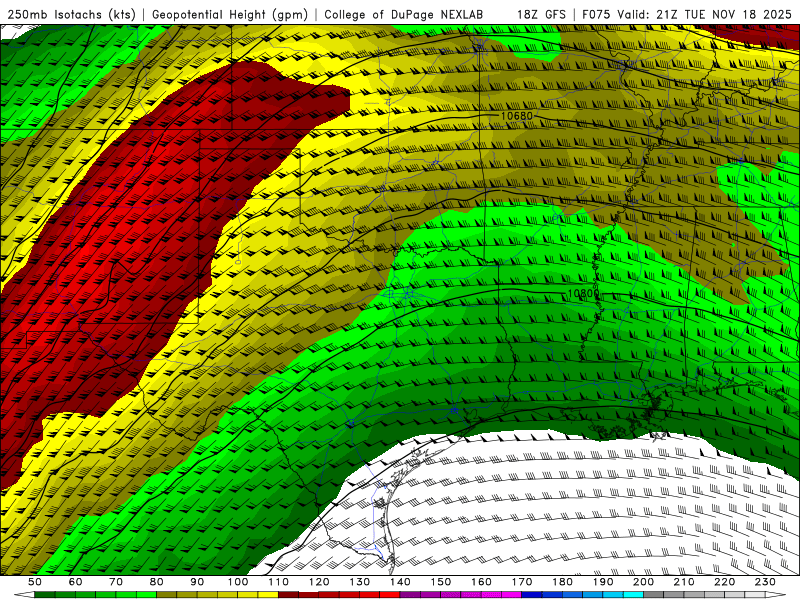
Task: Click the 120 label on the color scale
Action: coord(319,582)
